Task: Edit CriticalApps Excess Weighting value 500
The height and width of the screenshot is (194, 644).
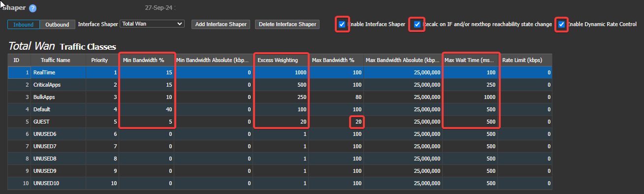Action: click(x=281, y=85)
